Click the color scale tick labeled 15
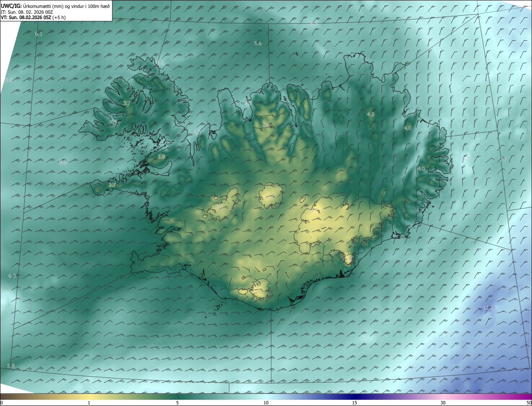 pos(355,403)
